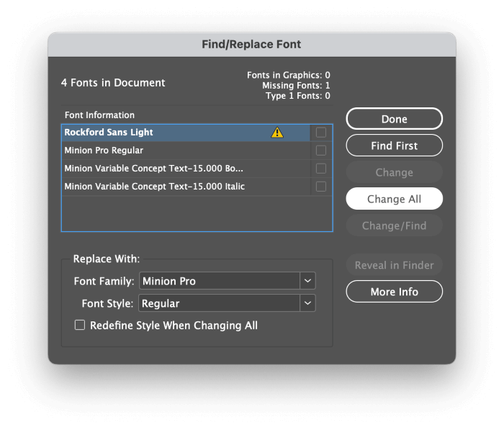Select Minion Variable Concept Text Italic row
Screen dimensions: 504x428
click(186, 187)
